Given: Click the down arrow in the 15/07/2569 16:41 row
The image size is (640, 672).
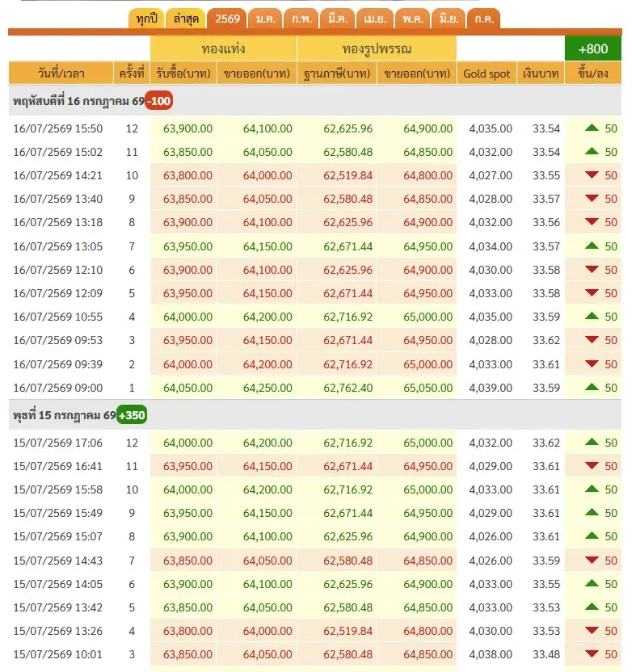Looking at the screenshot, I should coord(592,466).
